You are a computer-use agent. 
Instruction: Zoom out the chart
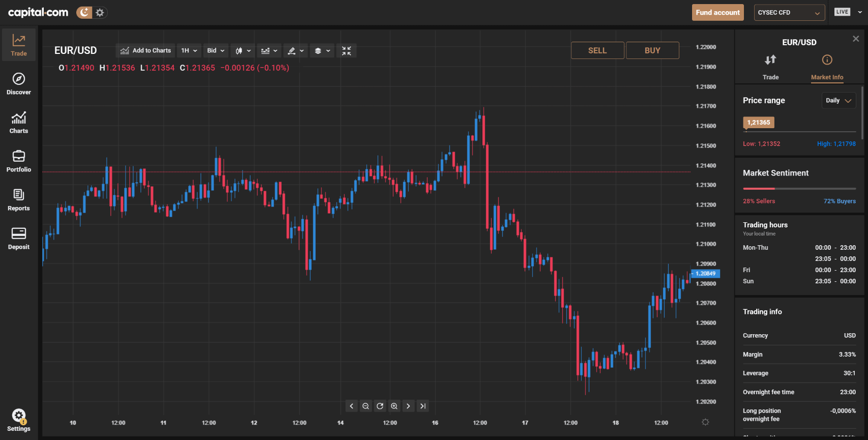coord(366,406)
